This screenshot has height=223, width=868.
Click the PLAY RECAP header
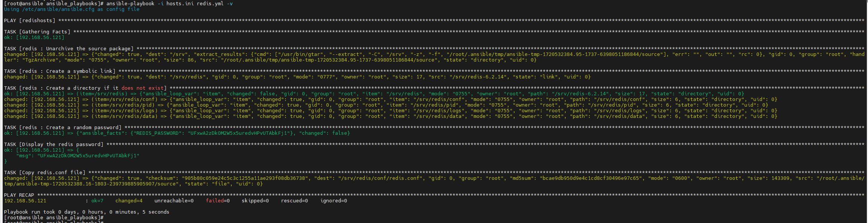click(x=19, y=195)
